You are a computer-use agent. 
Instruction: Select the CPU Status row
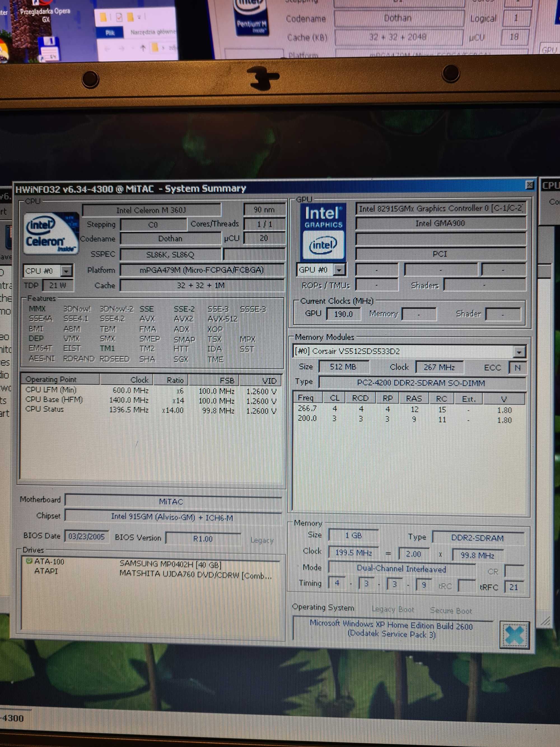tap(151, 410)
